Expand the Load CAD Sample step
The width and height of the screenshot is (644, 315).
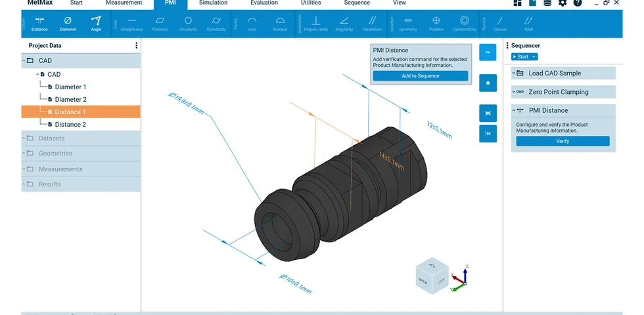click(514, 73)
